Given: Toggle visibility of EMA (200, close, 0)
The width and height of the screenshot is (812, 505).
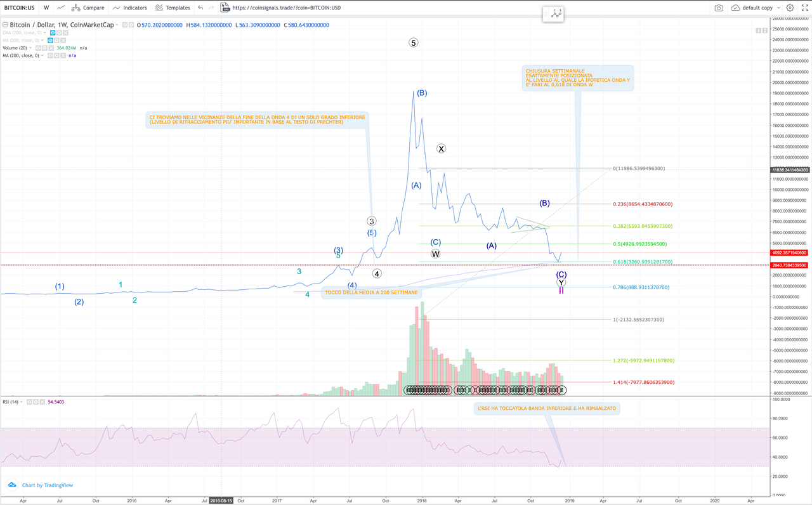Looking at the screenshot, I should pos(53,33).
